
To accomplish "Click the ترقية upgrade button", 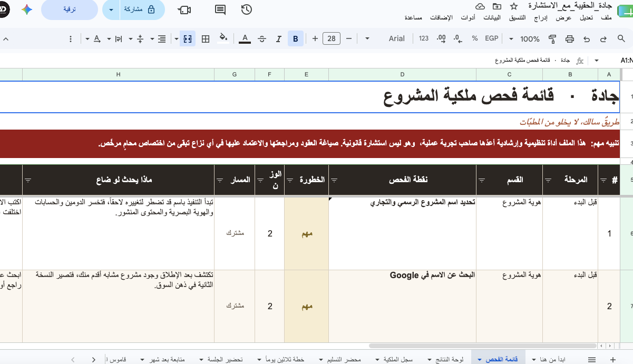I will (x=69, y=9).
